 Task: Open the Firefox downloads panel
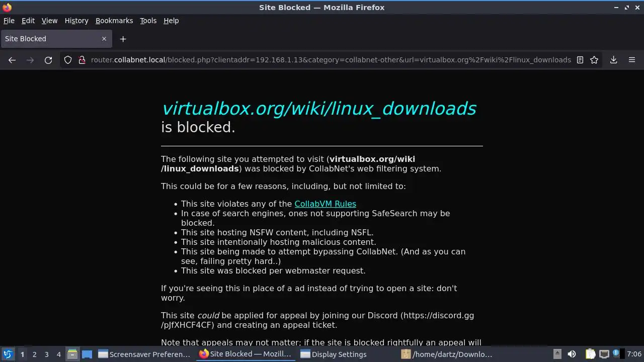click(614, 60)
